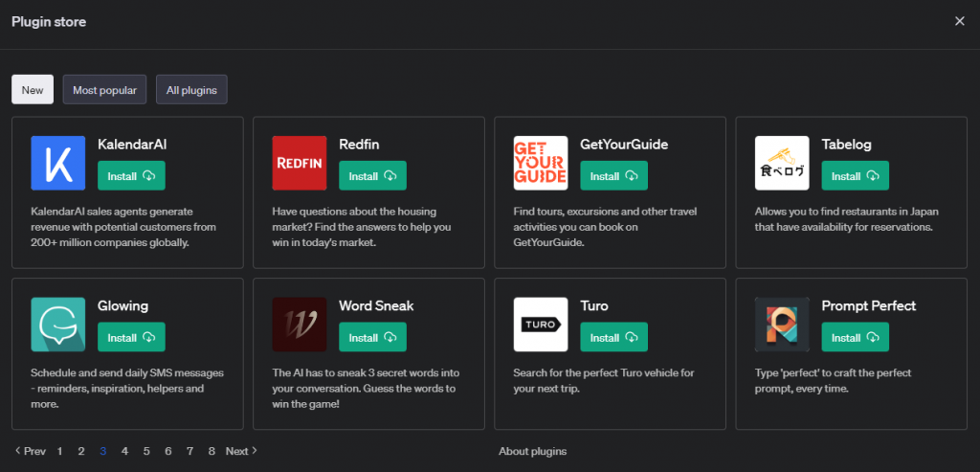
Task: Close the Plugin store dialog
Action: point(960,21)
